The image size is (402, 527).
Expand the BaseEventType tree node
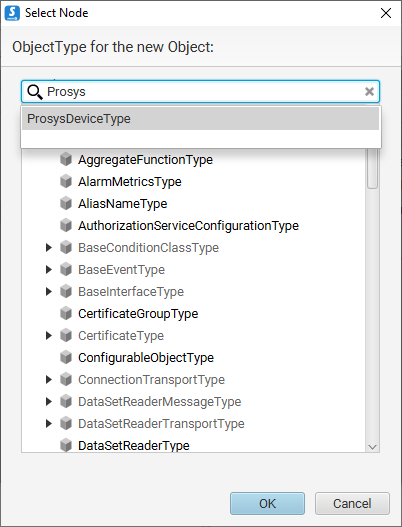pos(49,270)
